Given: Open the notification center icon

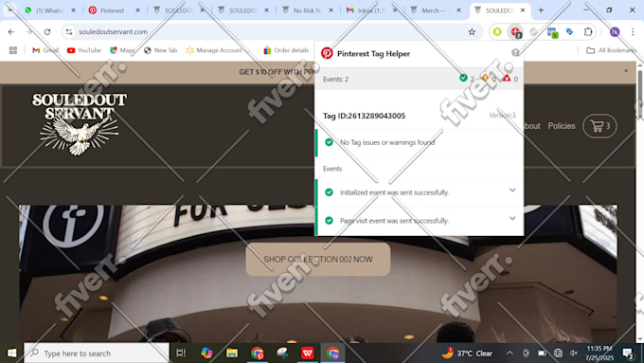Looking at the screenshot, I should pos(628,354).
